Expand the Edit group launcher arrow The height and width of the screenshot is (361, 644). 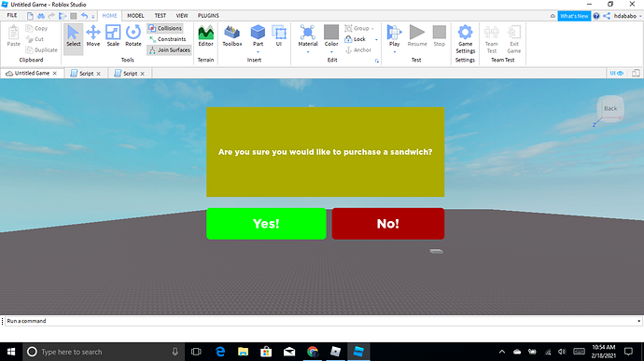pos(377,61)
